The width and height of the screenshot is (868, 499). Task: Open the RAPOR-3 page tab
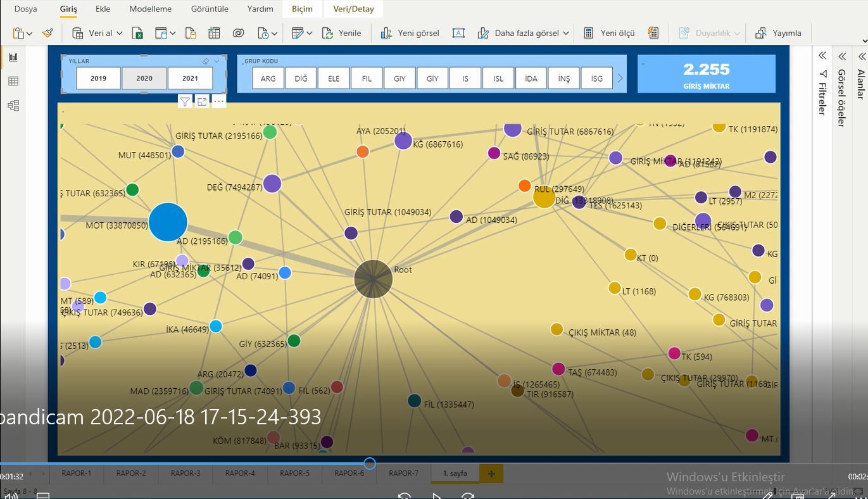click(186, 473)
